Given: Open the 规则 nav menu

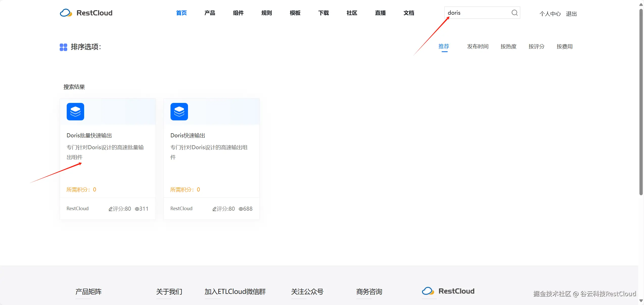Looking at the screenshot, I should [x=267, y=13].
